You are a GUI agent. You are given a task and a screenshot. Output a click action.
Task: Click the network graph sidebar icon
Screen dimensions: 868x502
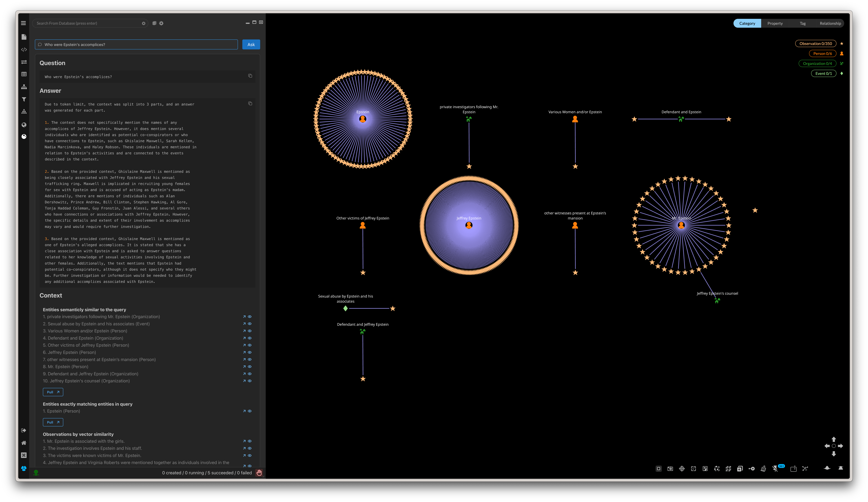click(x=24, y=111)
